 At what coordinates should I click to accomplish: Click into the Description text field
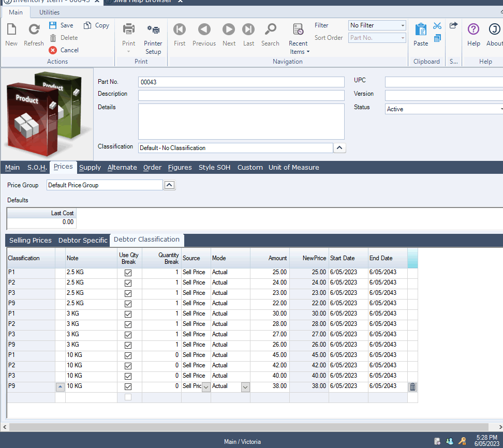241,95
